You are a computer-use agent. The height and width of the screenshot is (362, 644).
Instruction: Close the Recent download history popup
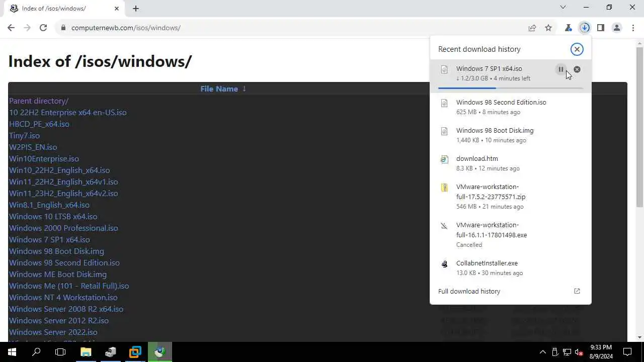pos(577,49)
